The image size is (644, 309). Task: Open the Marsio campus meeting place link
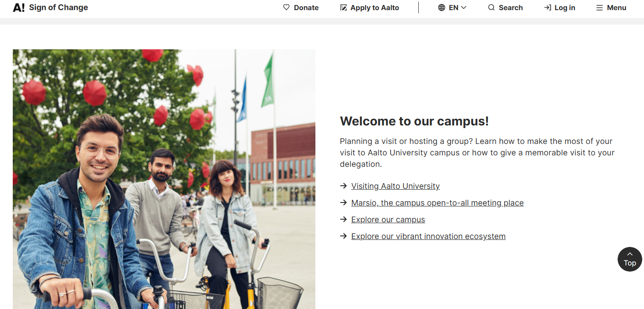pyautogui.click(x=437, y=203)
